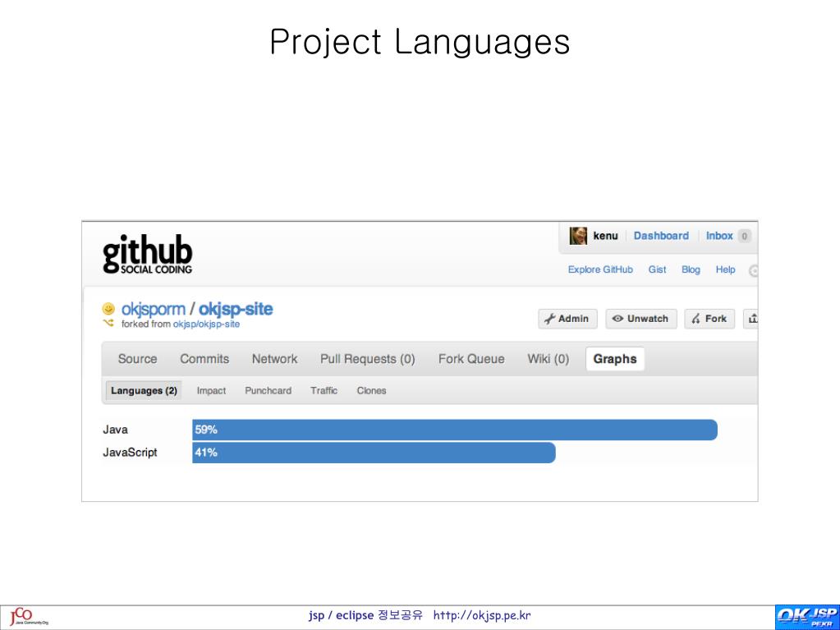The image size is (840, 630).
Task: Click the Fork button
Action: (709, 319)
